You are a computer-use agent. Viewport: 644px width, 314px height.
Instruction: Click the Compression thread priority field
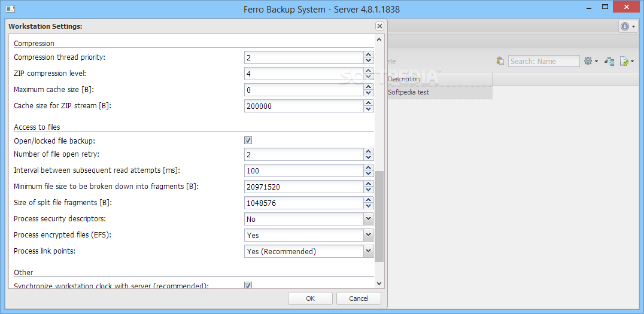(304, 57)
